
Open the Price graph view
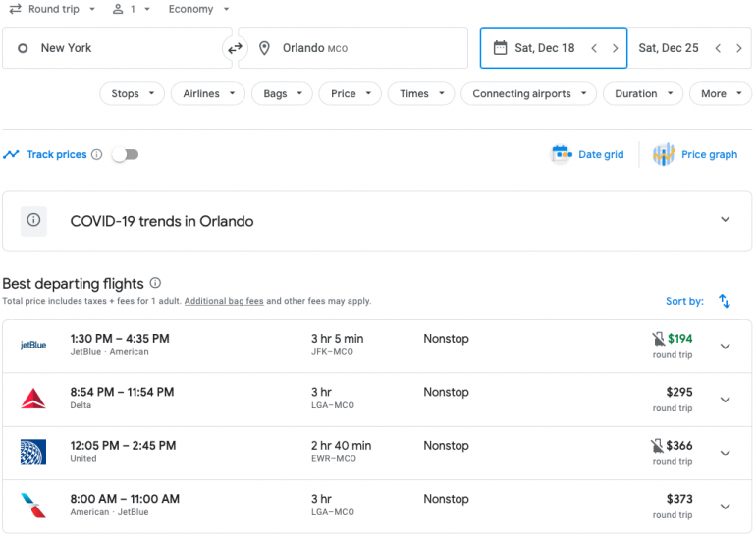click(x=695, y=154)
